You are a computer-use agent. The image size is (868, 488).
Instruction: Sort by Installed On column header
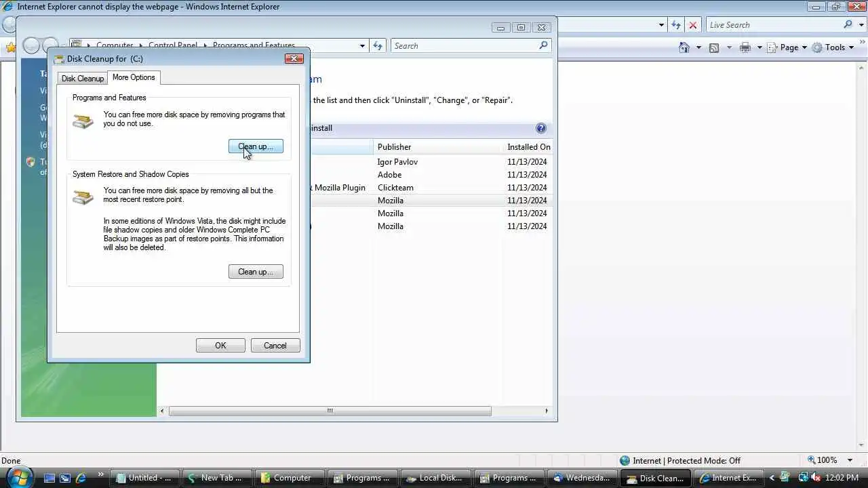point(528,147)
